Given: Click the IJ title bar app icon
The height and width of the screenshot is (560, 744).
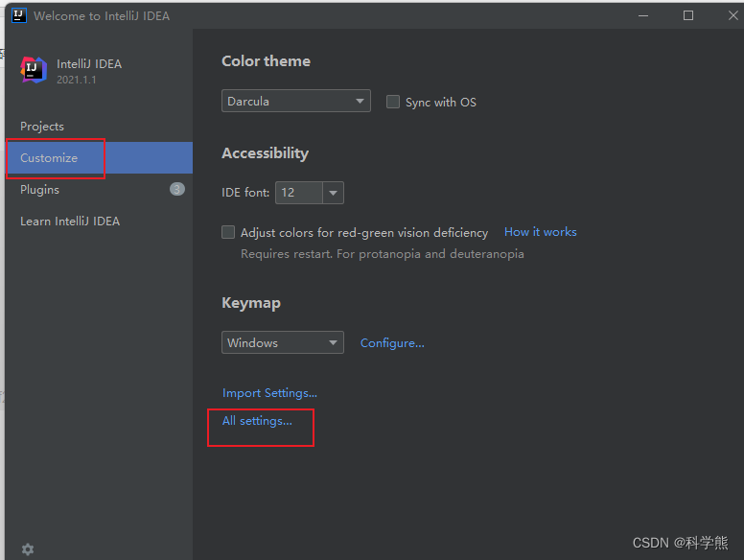Looking at the screenshot, I should coord(19,15).
